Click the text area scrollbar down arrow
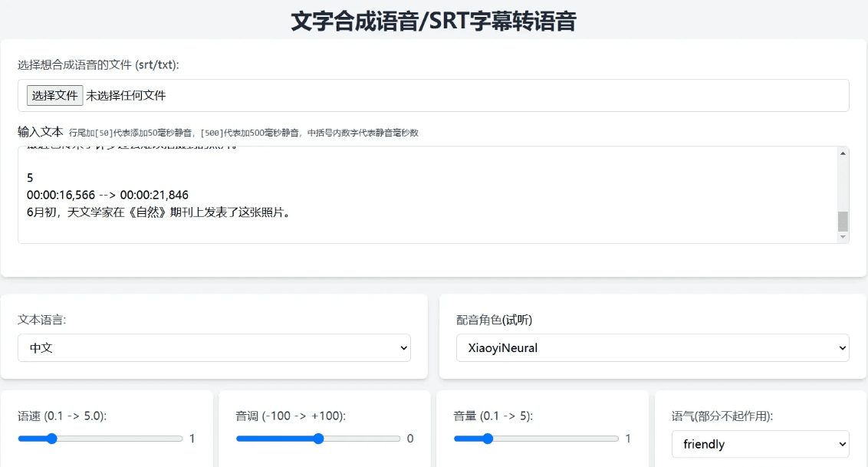Image resolution: width=868 pixels, height=467 pixels. (x=843, y=237)
